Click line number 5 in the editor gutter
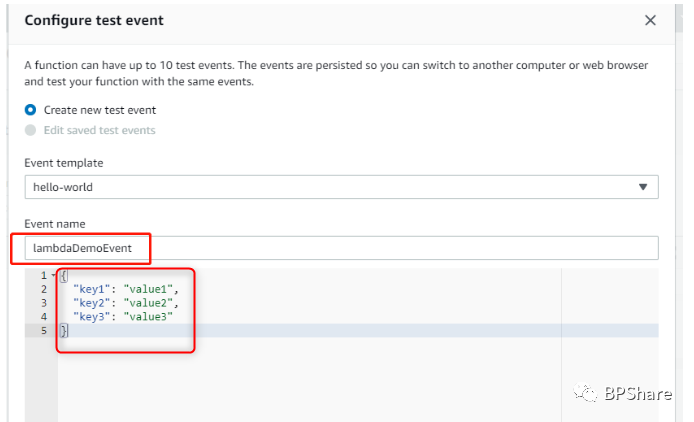Viewport: 694px width, 422px height. [43, 330]
